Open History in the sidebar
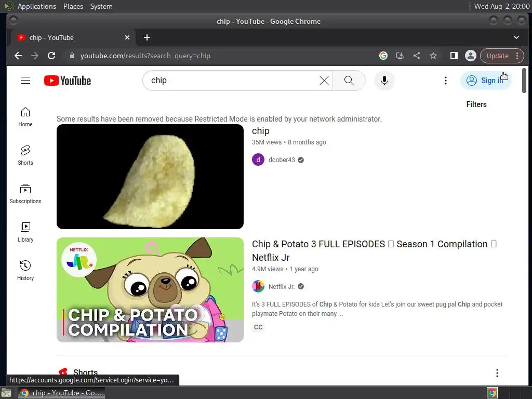 tap(25, 270)
